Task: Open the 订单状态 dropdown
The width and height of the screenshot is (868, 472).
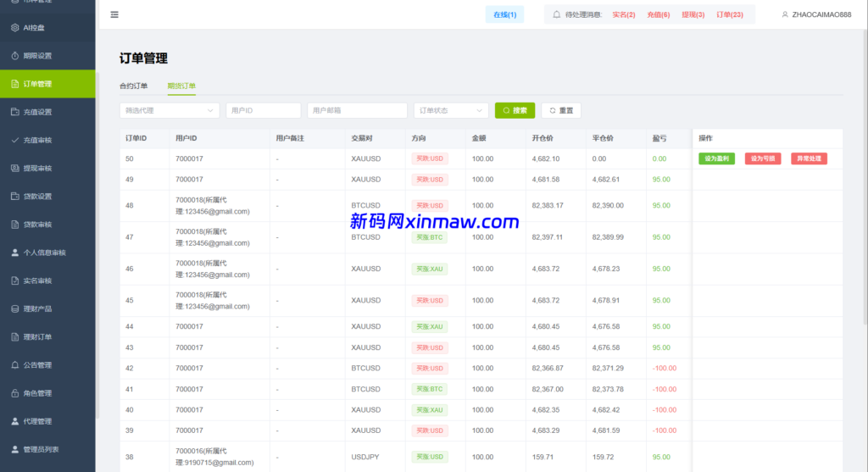Action: [x=451, y=110]
